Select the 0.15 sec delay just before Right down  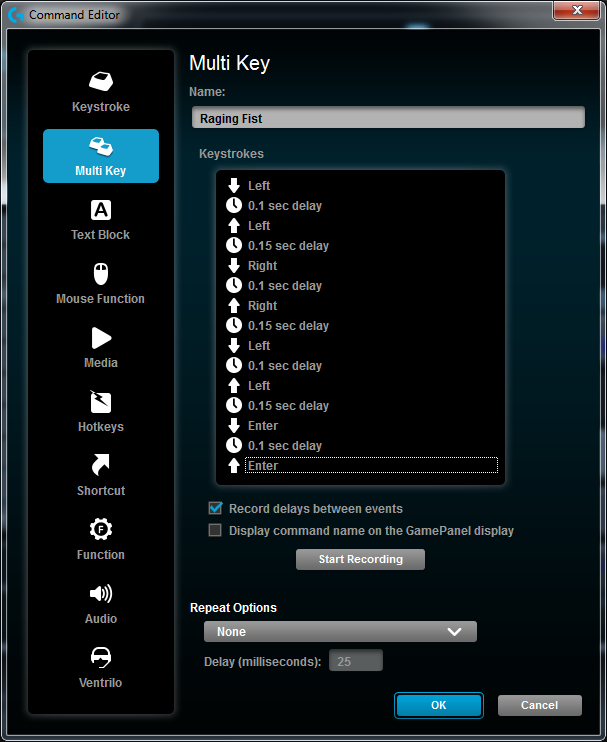point(362,246)
